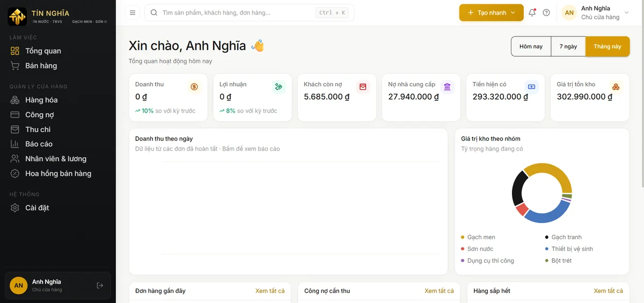
Task: Click the Nợ nhà cung cấp 27.940.000 ₫ value
Action: point(414,97)
